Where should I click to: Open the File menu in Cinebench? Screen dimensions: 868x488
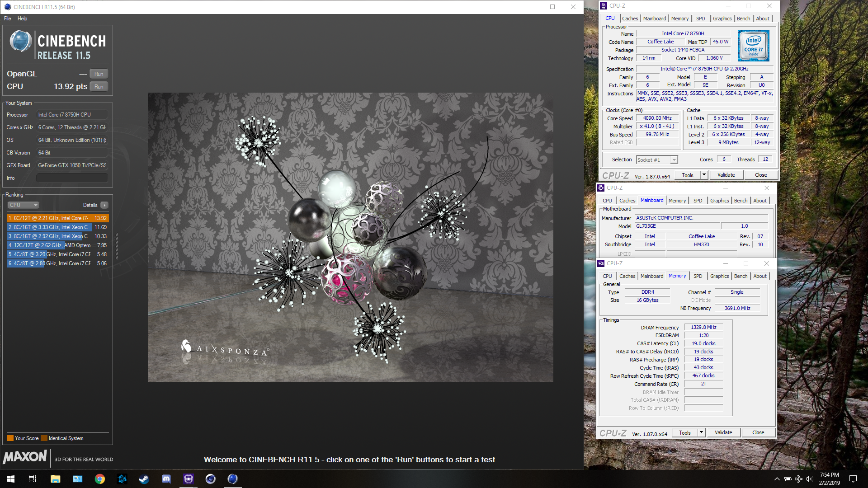tap(8, 19)
